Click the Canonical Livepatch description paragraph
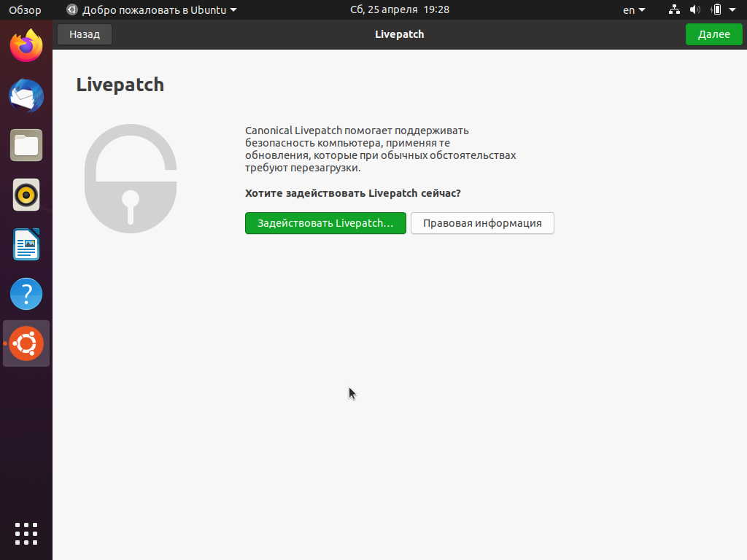This screenshot has width=747, height=560. [380, 149]
